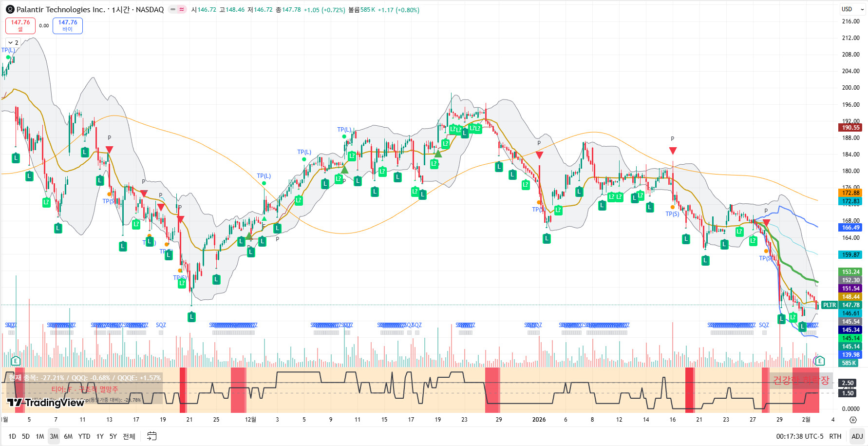
Task: Click the 고 148.46 high value in header
Action: click(232, 10)
